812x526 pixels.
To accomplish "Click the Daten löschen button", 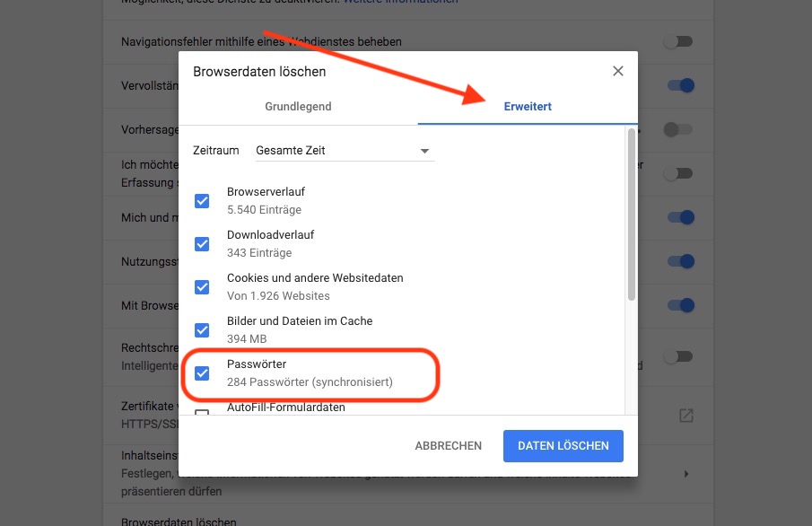I will tap(563, 446).
